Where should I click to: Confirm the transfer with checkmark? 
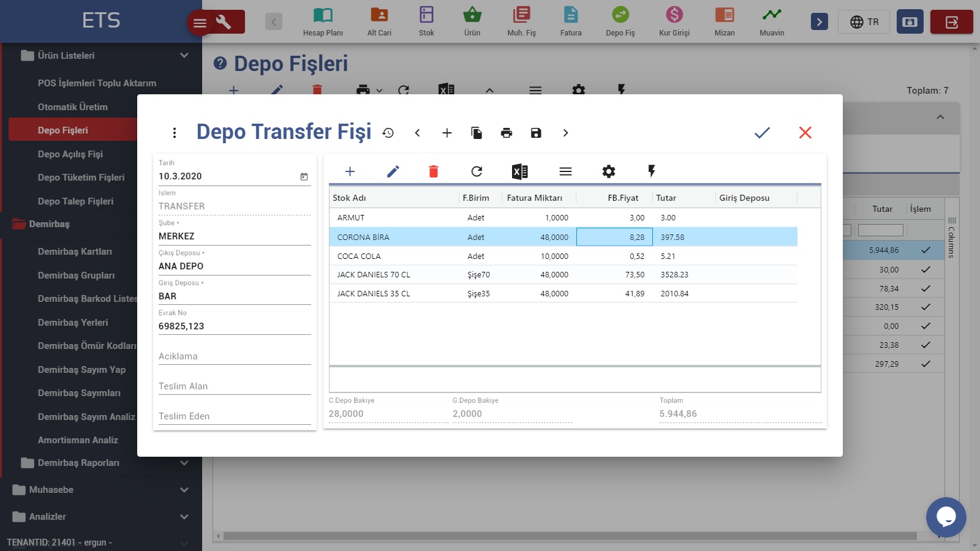pos(762,133)
